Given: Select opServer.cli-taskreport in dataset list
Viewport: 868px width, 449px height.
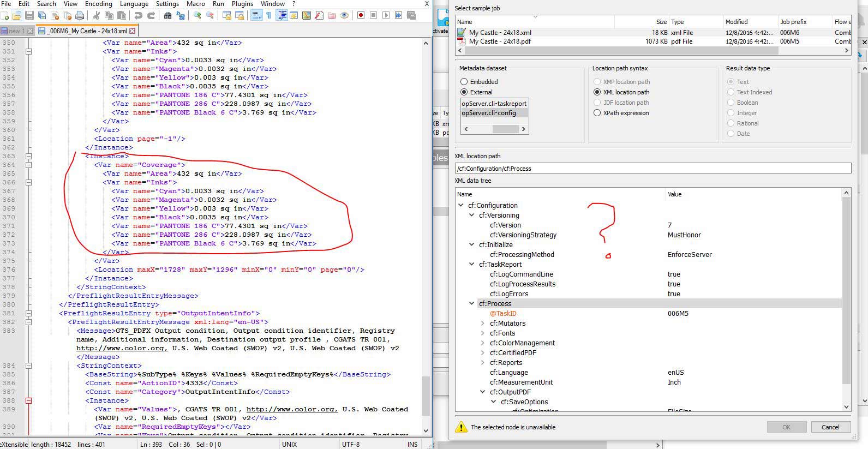Looking at the screenshot, I should tap(494, 104).
